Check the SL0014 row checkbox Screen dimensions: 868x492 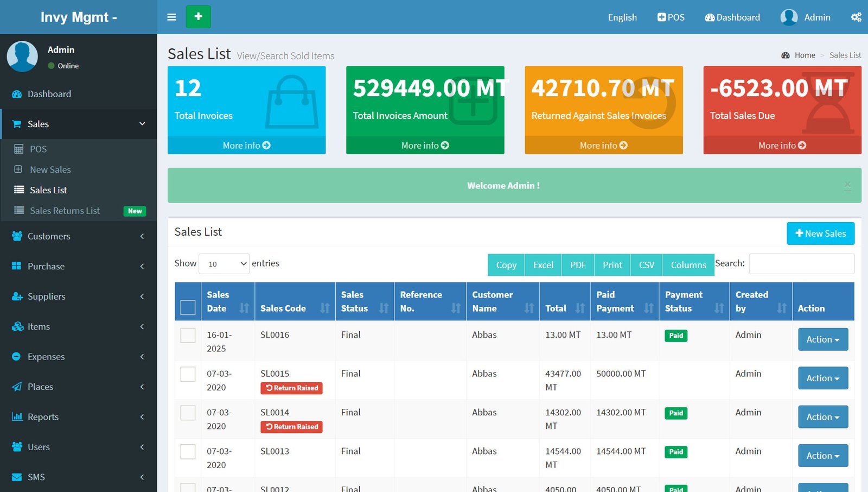point(188,413)
